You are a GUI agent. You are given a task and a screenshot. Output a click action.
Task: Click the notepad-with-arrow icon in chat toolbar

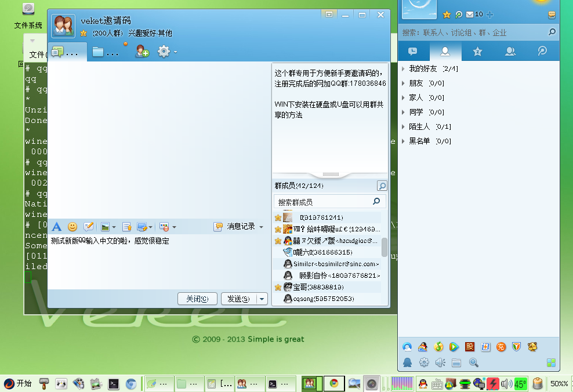coord(127,227)
